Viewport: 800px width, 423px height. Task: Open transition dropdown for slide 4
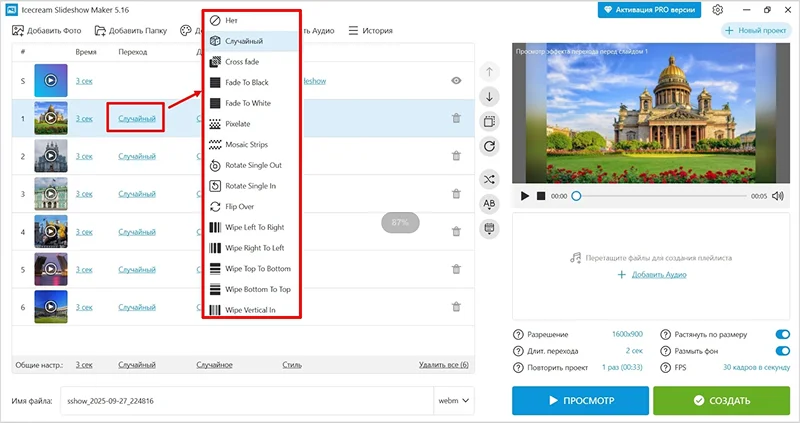(x=137, y=232)
